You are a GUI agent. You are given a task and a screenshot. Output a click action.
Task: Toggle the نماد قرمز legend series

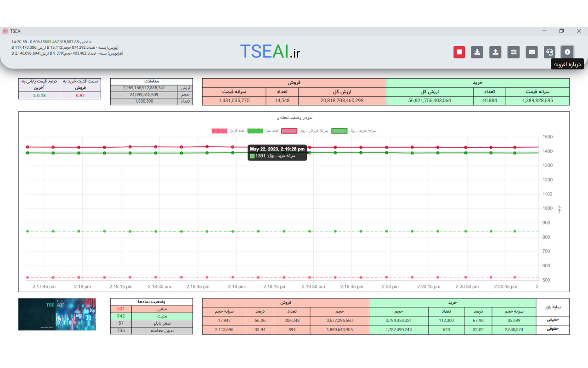[x=227, y=131]
